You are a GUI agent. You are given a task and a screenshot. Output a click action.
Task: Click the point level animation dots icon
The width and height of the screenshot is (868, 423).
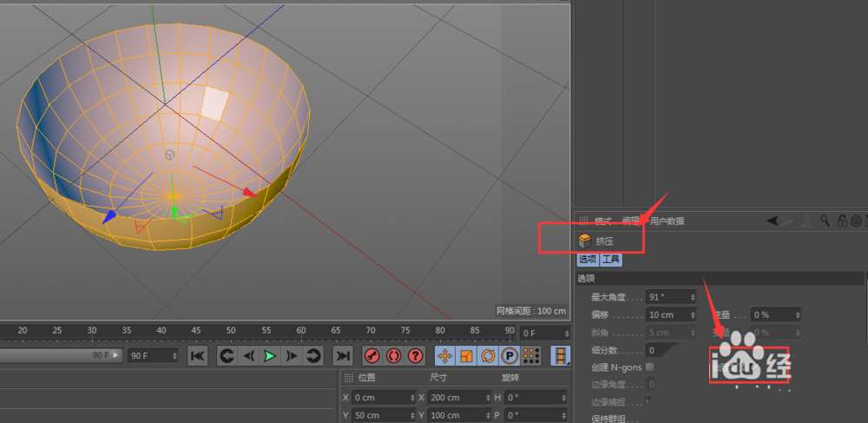coord(531,356)
